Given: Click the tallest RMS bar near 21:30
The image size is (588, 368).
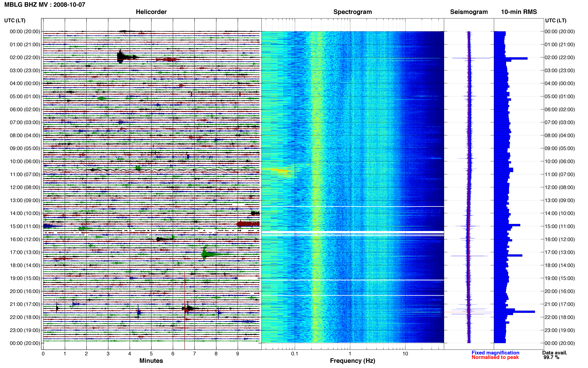Looking at the screenshot, I should tap(514, 312).
